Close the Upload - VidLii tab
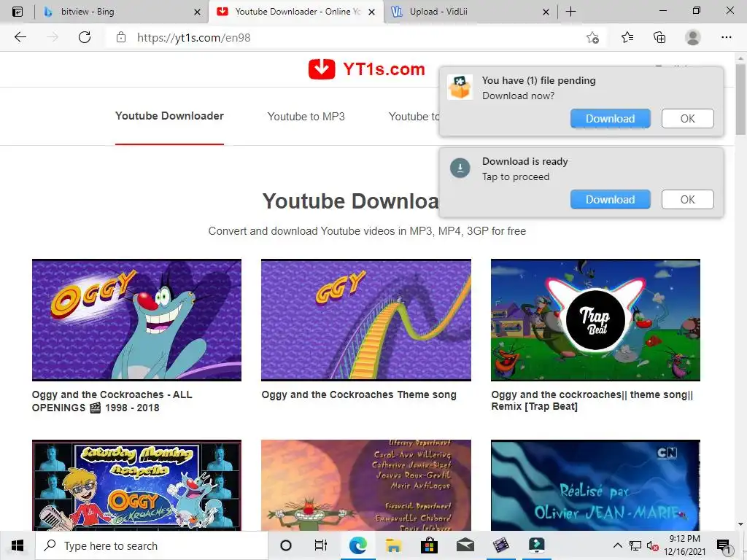The width and height of the screenshot is (747, 560). point(546,12)
